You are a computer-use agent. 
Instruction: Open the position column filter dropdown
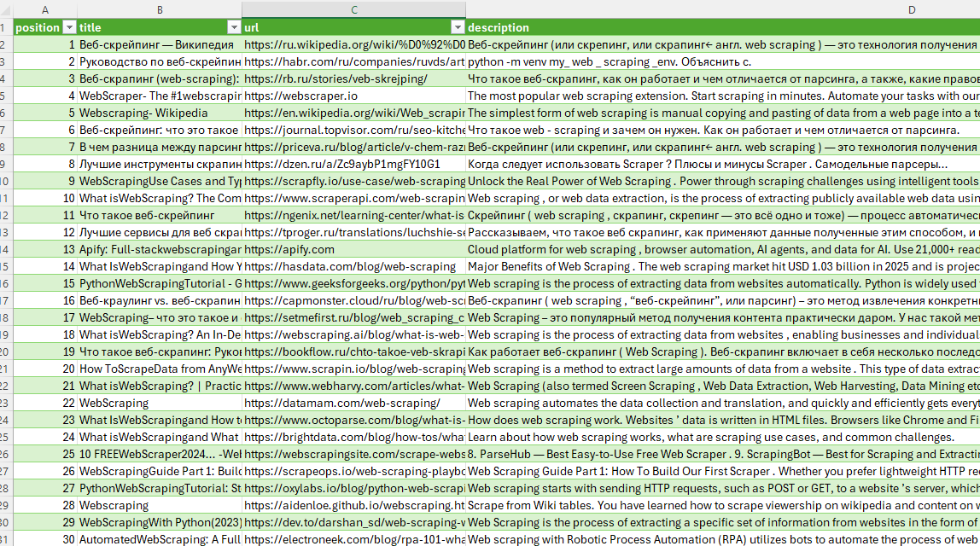tap(70, 27)
